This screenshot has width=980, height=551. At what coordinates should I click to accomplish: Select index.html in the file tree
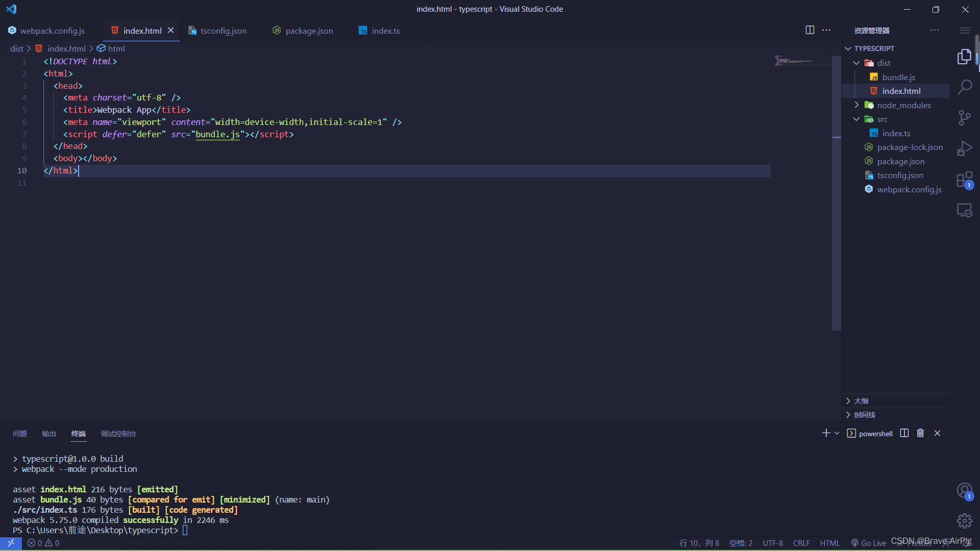tap(896, 91)
